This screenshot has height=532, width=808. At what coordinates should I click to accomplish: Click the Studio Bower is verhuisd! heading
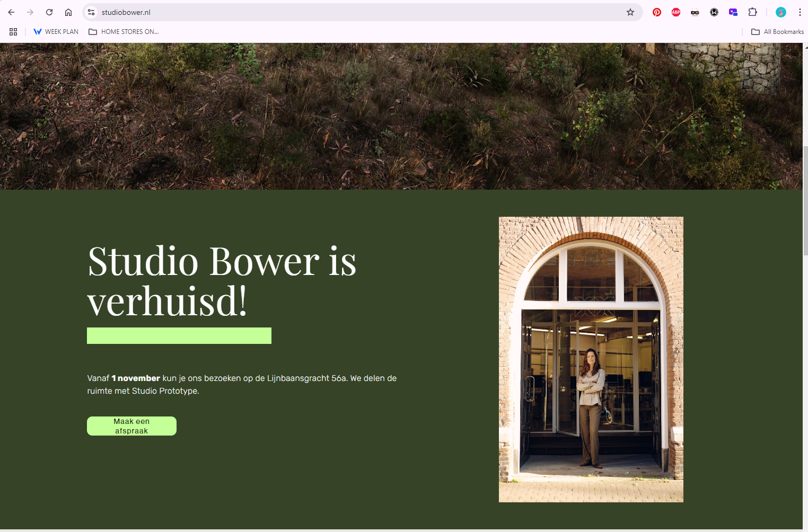[x=222, y=281]
